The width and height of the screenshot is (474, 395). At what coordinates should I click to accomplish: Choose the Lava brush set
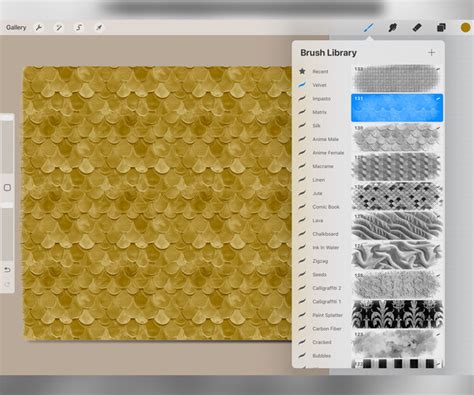tap(318, 220)
